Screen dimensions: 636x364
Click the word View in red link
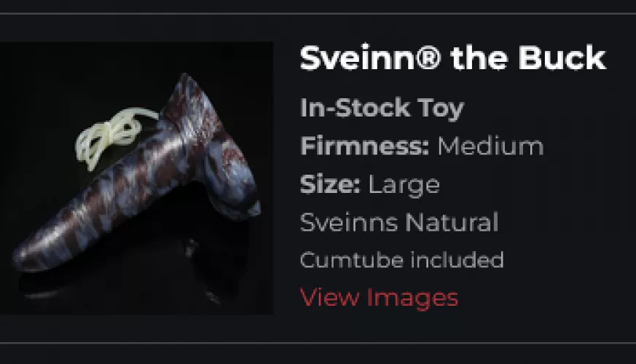pos(329,297)
